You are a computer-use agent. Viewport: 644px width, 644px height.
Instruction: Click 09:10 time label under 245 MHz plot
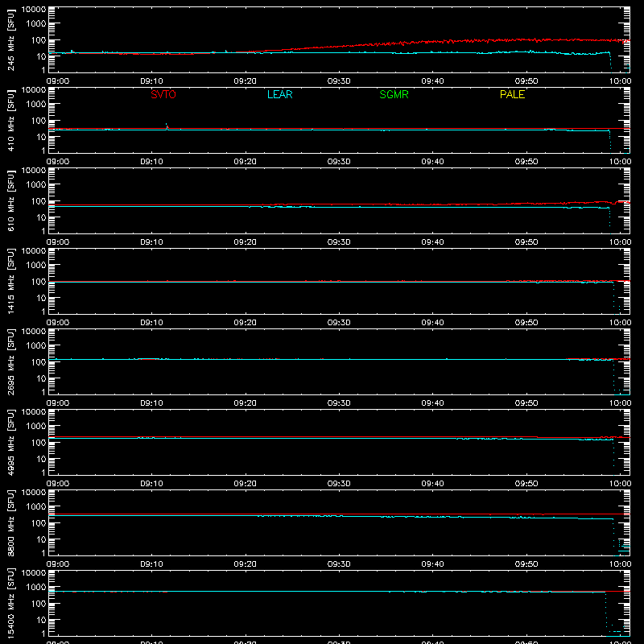pyautogui.click(x=151, y=81)
